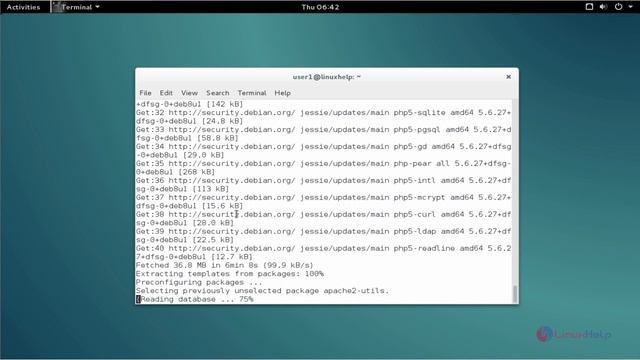Open the Edit menu

pyautogui.click(x=166, y=93)
